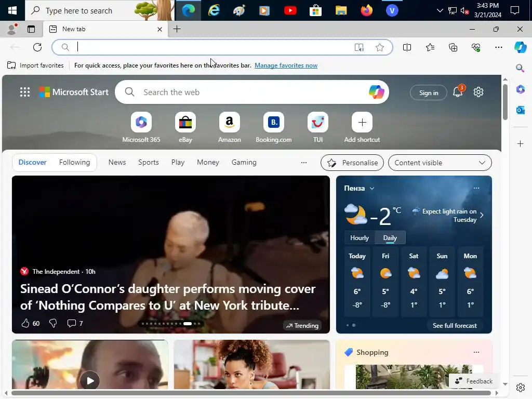This screenshot has width=532, height=399.
Task: Open See full forecast link
Action: pos(455,326)
